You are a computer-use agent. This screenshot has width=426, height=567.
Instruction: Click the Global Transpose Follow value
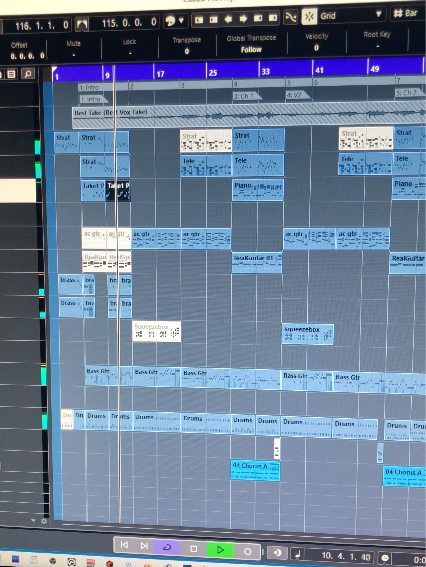pos(251,50)
